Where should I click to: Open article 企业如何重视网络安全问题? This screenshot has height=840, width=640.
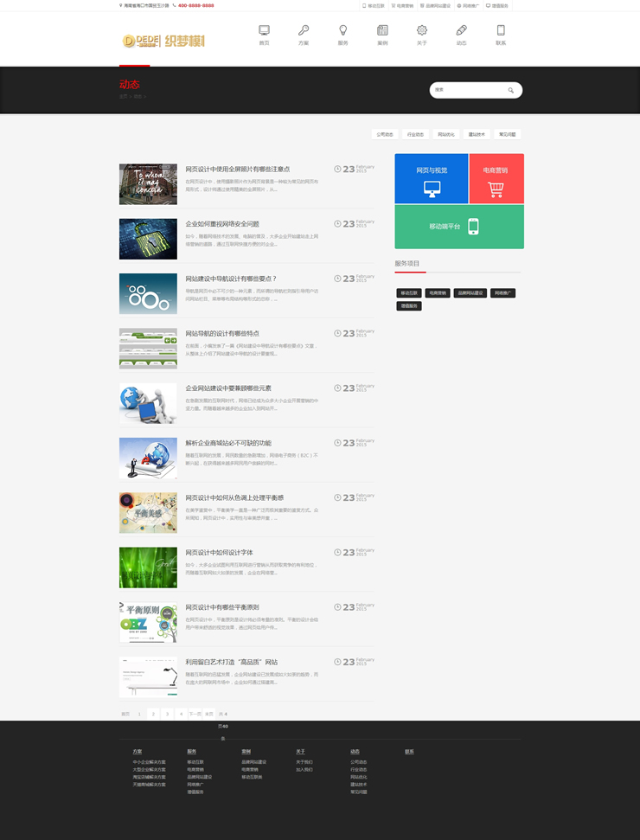click(222, 224)
